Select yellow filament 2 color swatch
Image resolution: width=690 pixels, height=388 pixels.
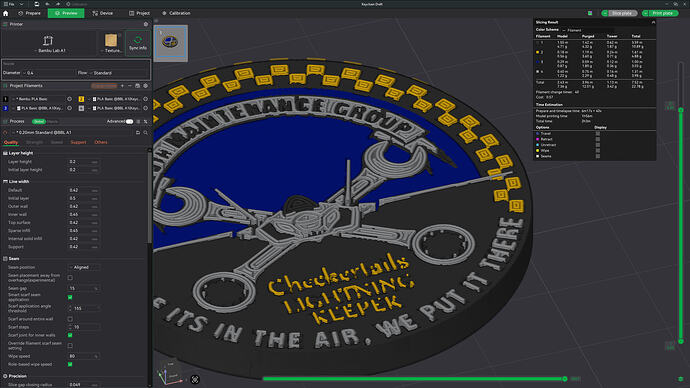point(81,99)
